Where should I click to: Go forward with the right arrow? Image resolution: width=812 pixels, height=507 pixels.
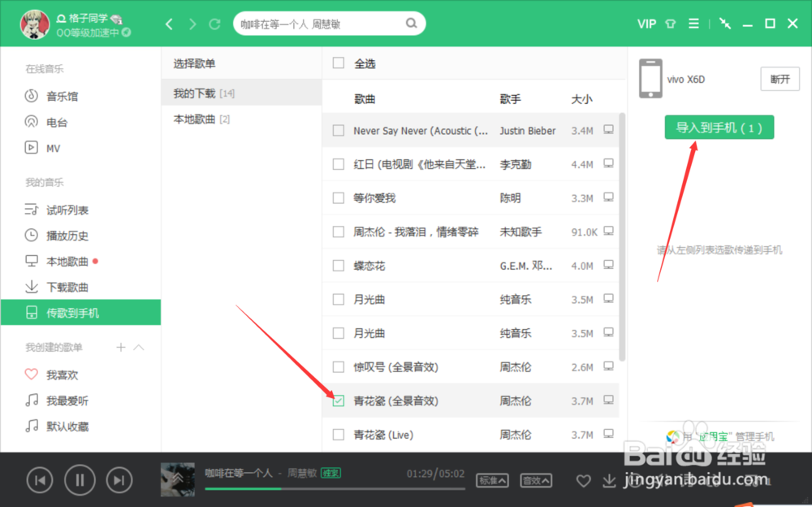[192, 24]
